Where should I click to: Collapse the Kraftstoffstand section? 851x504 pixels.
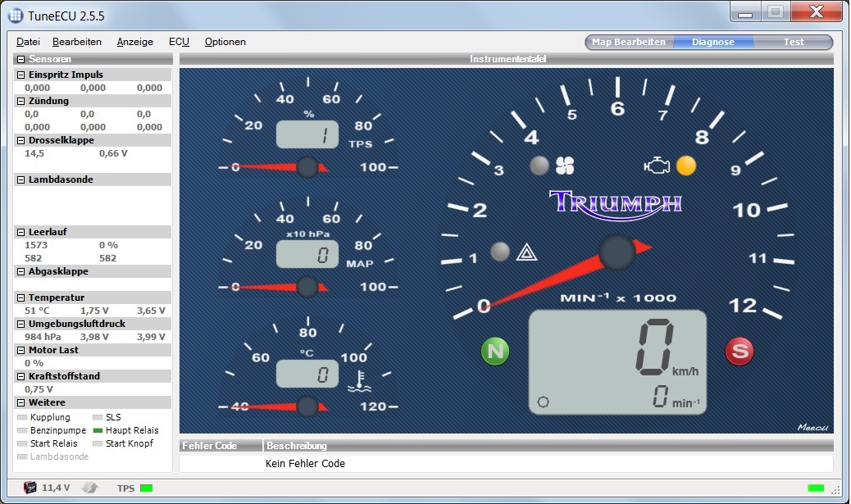(20, 376)
